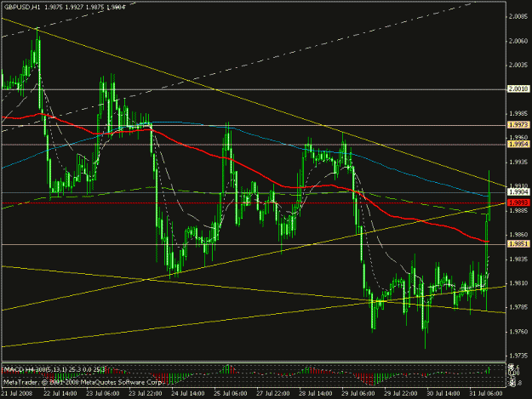This screenshot has width=532, height=399.
Task: Click the 24 Jul 14:00 time label
Action: point(188,394)
